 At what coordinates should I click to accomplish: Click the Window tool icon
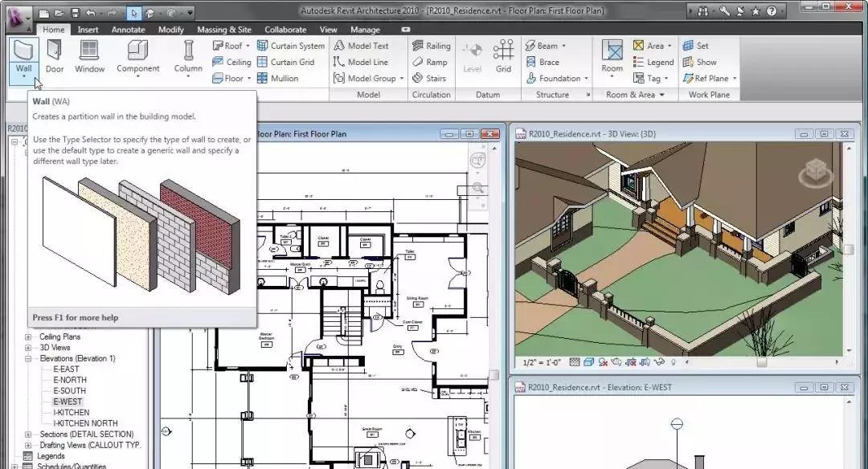pos(89,55)
